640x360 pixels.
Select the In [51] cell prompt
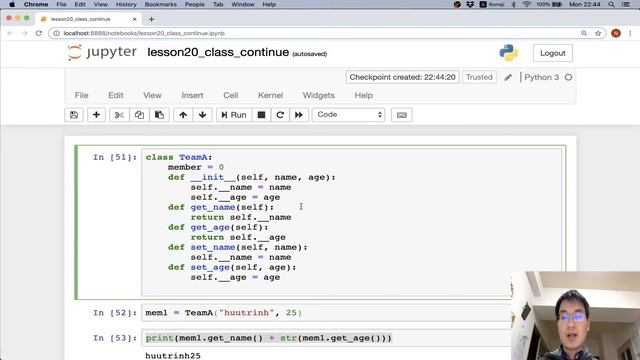click(115, 157)
